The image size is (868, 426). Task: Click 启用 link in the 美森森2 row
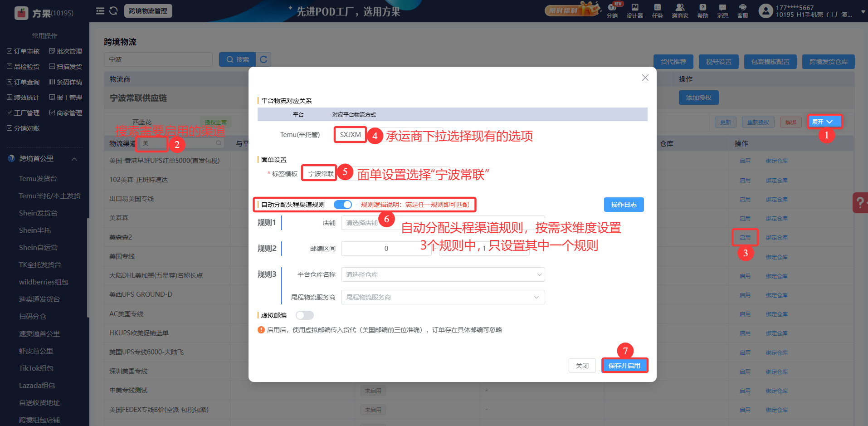click(x=745, y=237)
